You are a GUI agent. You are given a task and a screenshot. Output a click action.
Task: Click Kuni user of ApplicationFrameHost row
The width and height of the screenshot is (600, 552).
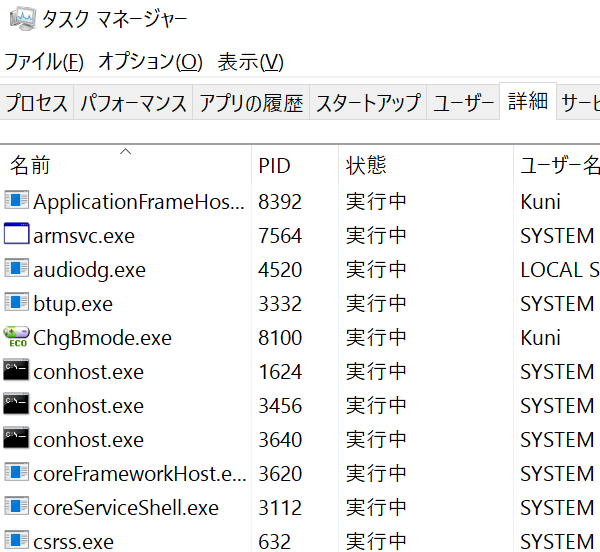pos(540,202)
